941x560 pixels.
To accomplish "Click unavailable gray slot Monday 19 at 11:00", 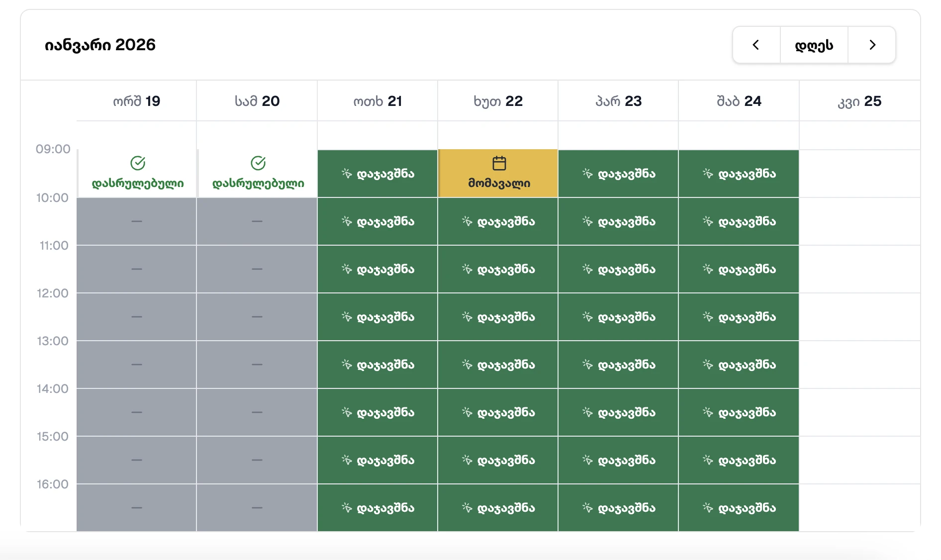I will 137,269.
